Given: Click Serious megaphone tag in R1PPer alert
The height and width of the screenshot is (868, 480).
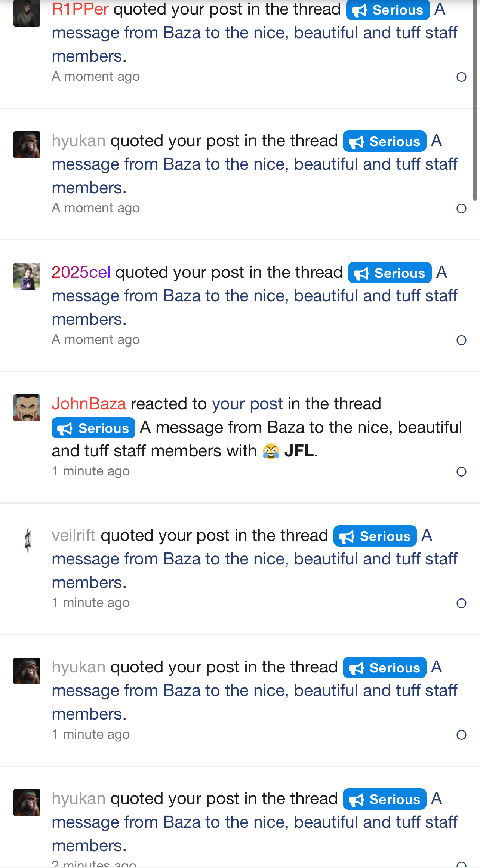Looking at the screenshot, I should pyautogui.click(x=388, y=10).
